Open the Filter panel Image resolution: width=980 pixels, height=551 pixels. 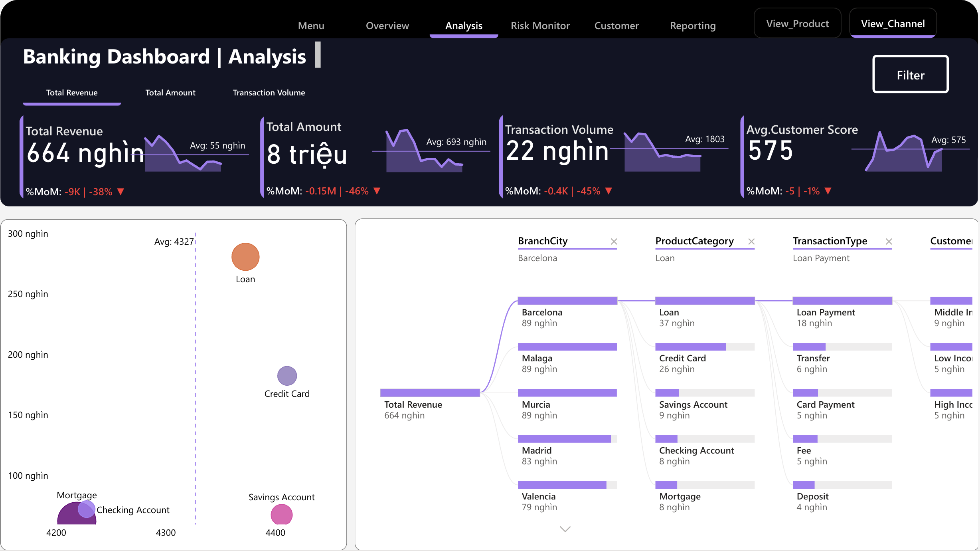click(x=910, y=75)
